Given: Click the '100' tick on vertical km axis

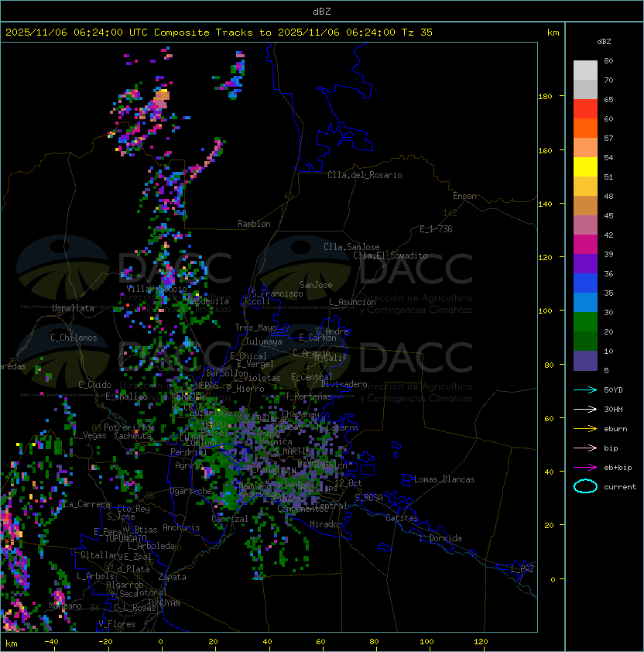Looking at the screenshot, I should point(545,311).
